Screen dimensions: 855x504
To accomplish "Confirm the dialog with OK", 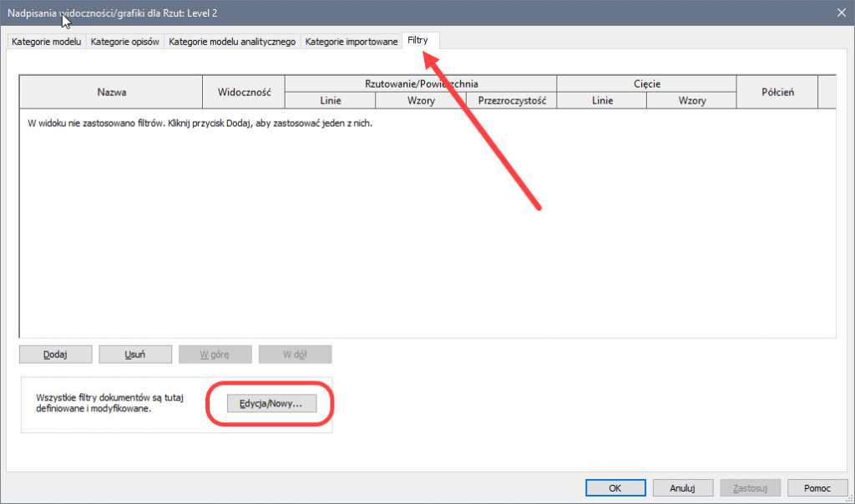I will click(x=615, y=487).
